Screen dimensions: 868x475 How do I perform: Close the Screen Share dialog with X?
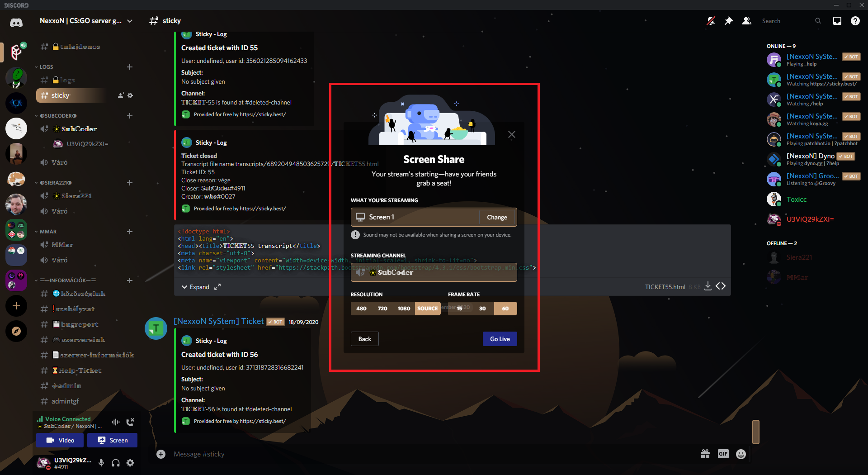(x=512, y=134)
